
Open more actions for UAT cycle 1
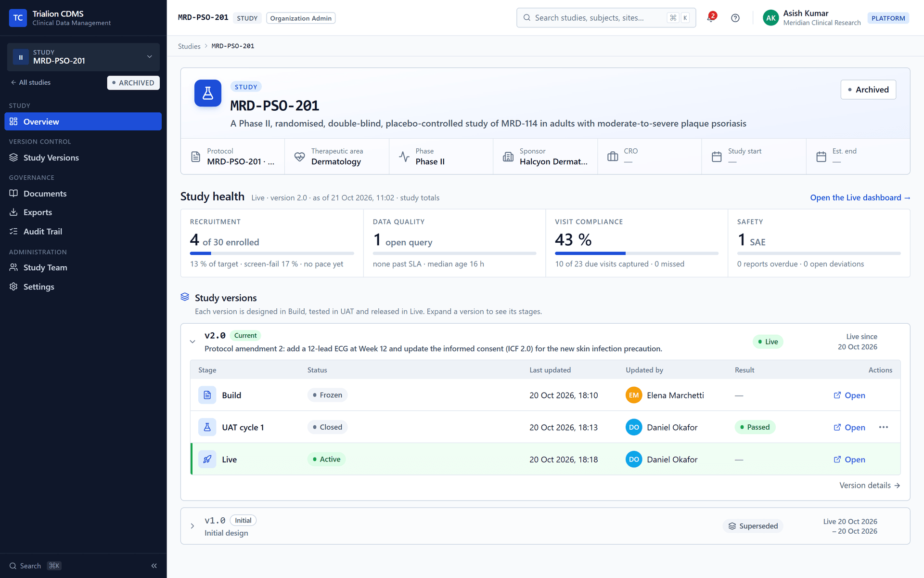tap(884, 427)
